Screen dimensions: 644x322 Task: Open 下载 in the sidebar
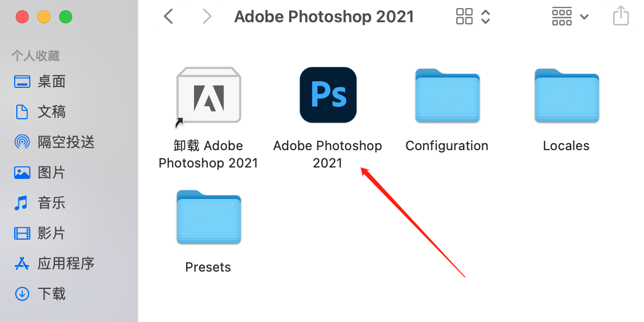(40, 294)
